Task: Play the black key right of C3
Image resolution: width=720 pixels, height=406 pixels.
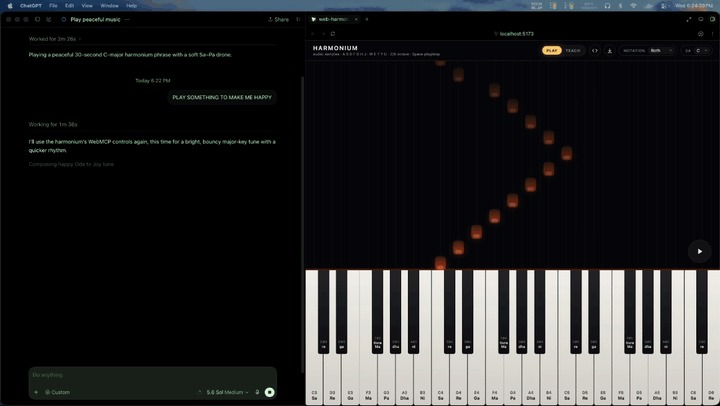Action: [x=323, y=312]
